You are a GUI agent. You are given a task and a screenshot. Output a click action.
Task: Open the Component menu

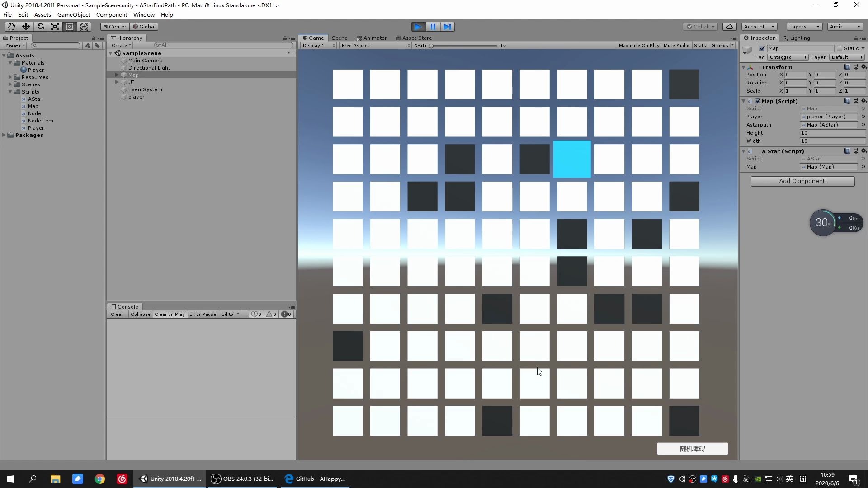pos(111,15)
